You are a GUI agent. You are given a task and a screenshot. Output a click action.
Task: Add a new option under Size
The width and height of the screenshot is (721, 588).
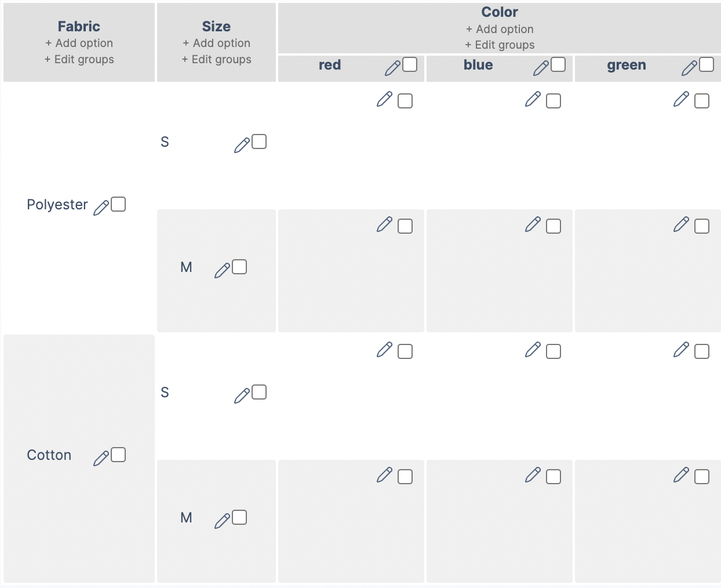point(216,43)
